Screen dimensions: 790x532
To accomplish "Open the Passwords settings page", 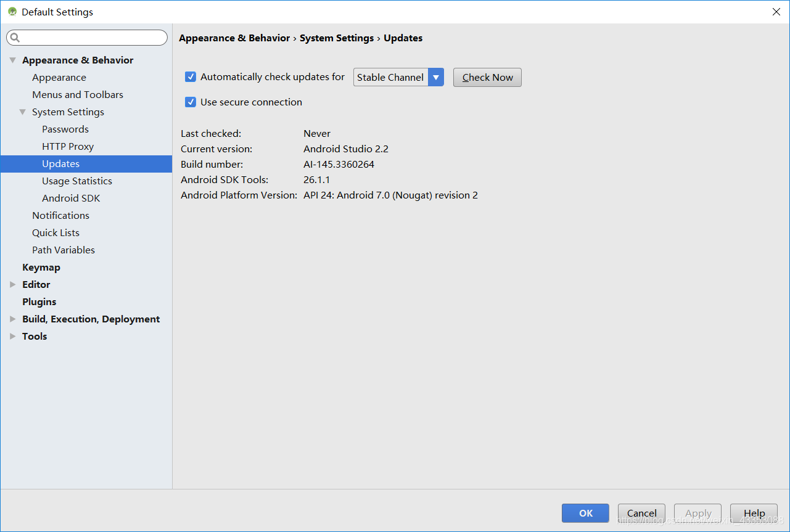I will pos(65,129).
